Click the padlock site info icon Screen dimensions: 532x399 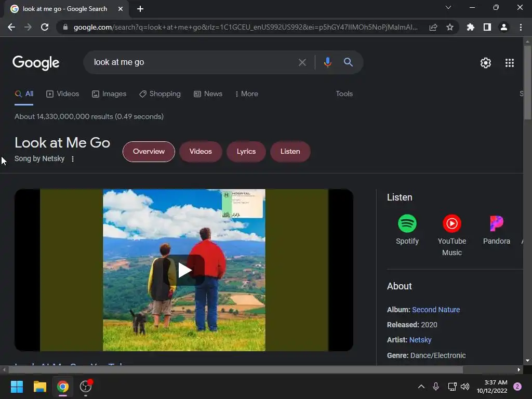tap(65, 27)
